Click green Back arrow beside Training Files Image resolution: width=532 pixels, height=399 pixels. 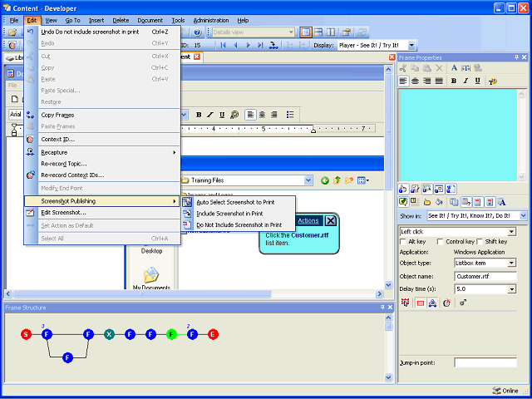325,180
